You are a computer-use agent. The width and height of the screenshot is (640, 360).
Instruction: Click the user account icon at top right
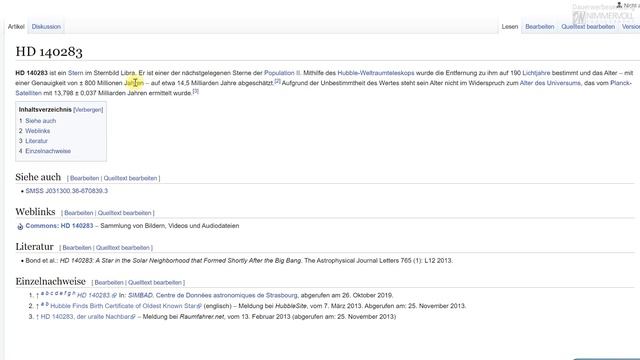point(619,5)
